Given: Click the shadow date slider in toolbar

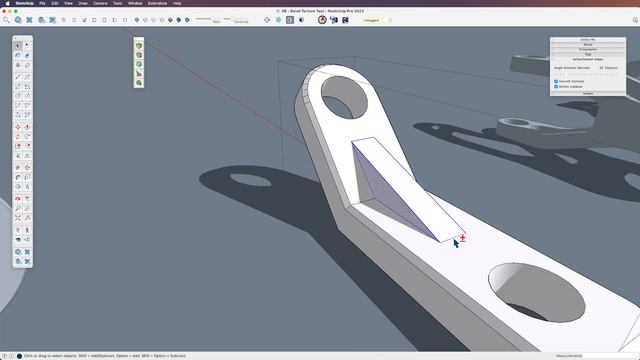Looking at the screenshot, I should click(x=207, y=19).
